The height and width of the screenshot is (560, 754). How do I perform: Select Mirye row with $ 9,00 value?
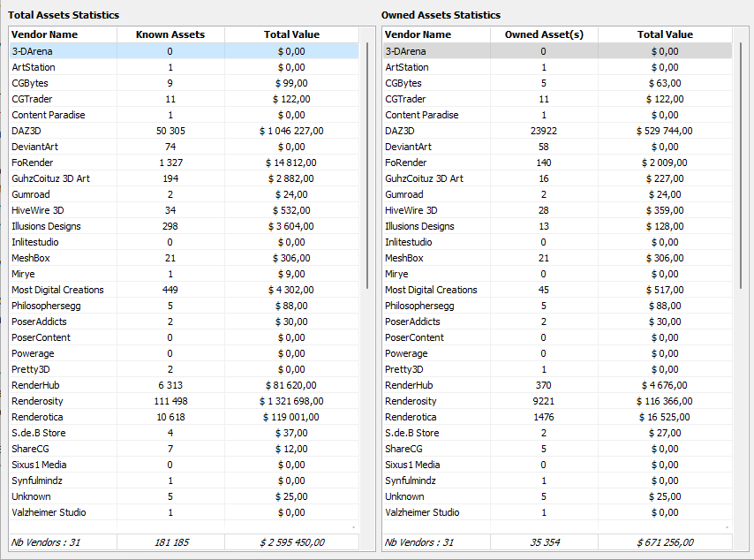[x=185, y=274]
